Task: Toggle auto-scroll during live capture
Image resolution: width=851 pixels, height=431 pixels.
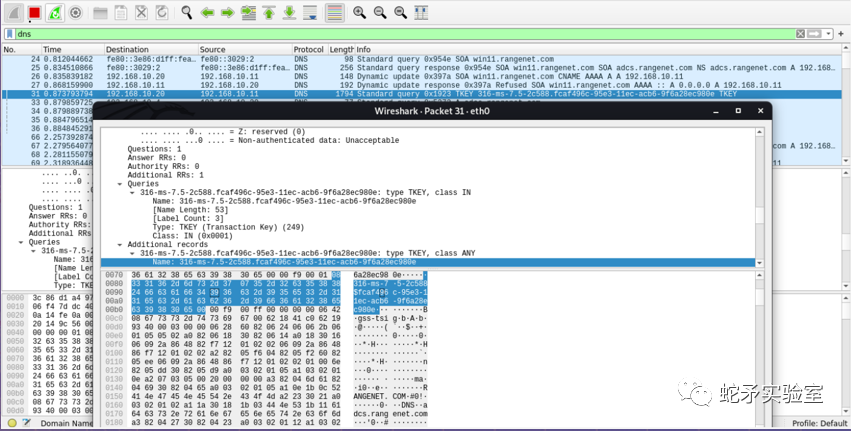Action: [310, 12]
